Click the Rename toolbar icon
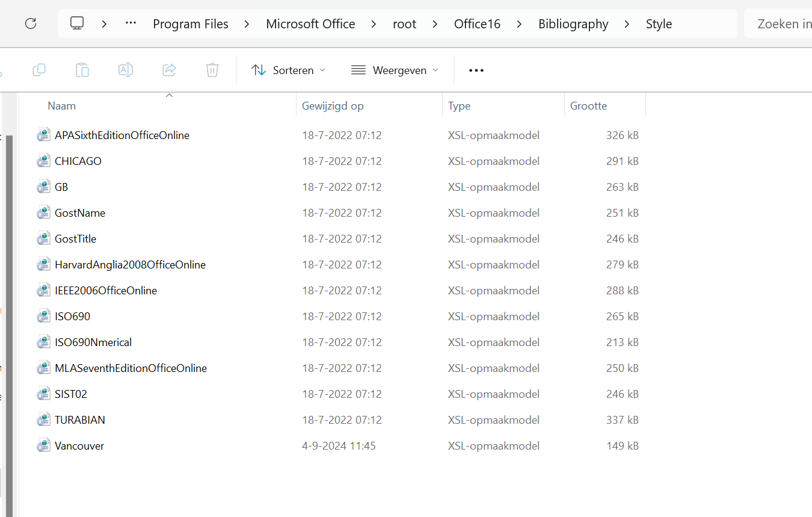Image resolution: width=812 pixels, height=517 pixels. (x=126, y=70)
